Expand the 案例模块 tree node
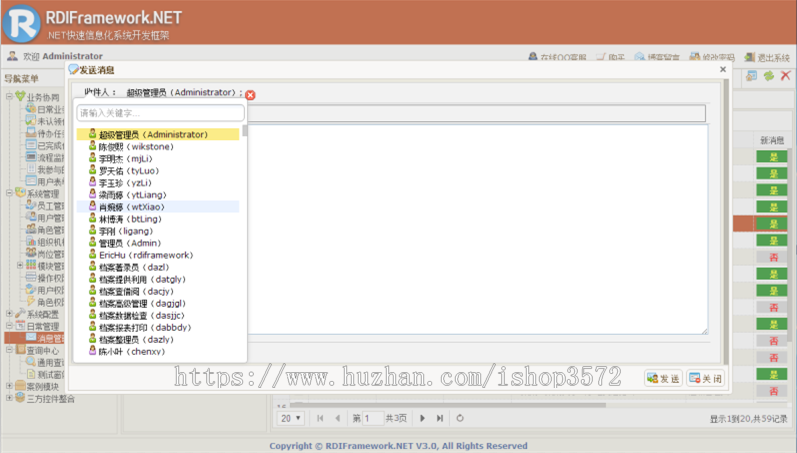This screenshot has width=797, height=453. (9, 386)
